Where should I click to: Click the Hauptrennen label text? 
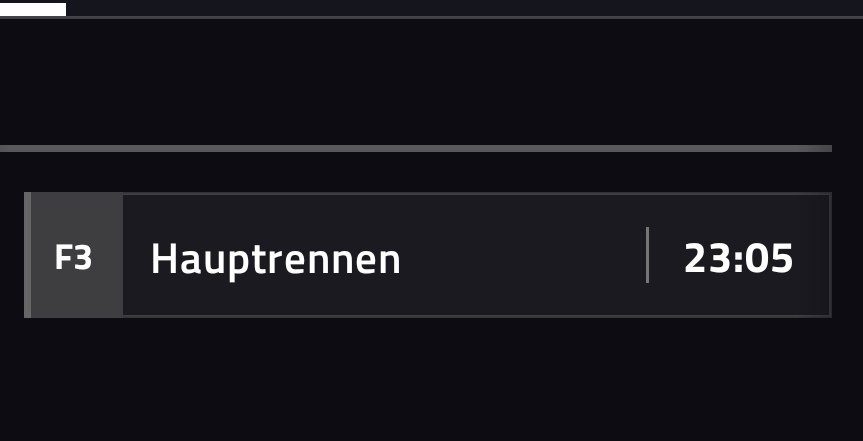click(x=275, y=260)
